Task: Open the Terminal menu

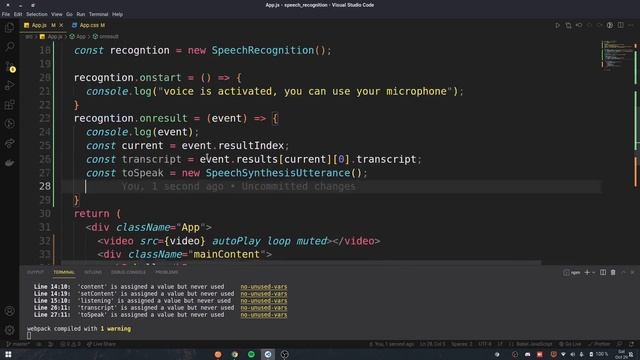Action: point(98,14)
